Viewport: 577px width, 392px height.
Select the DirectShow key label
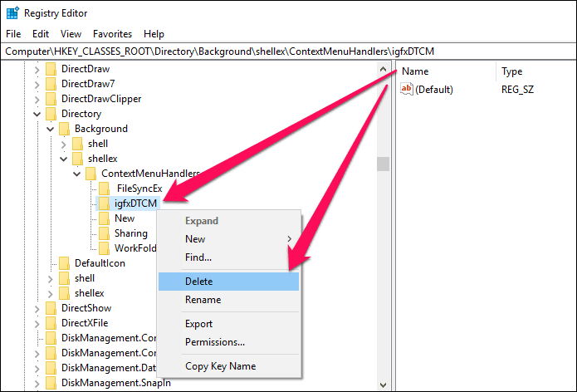pos(86,308)
